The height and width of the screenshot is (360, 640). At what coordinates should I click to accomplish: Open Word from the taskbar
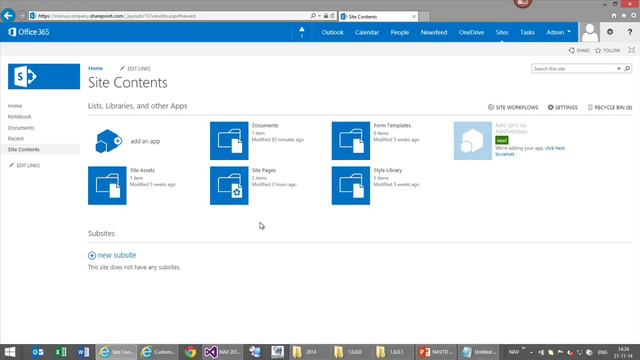click(84, 352)
